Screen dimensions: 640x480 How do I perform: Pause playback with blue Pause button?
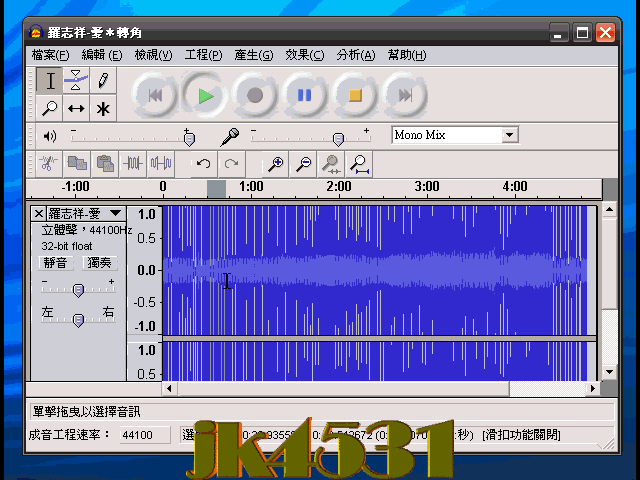pos(305,96)
